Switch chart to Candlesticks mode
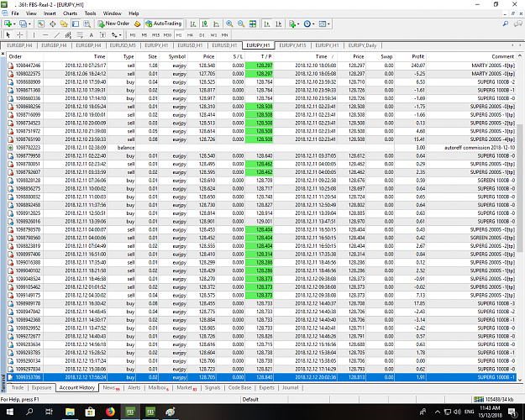Screen dimensions: 525x420 205,24
